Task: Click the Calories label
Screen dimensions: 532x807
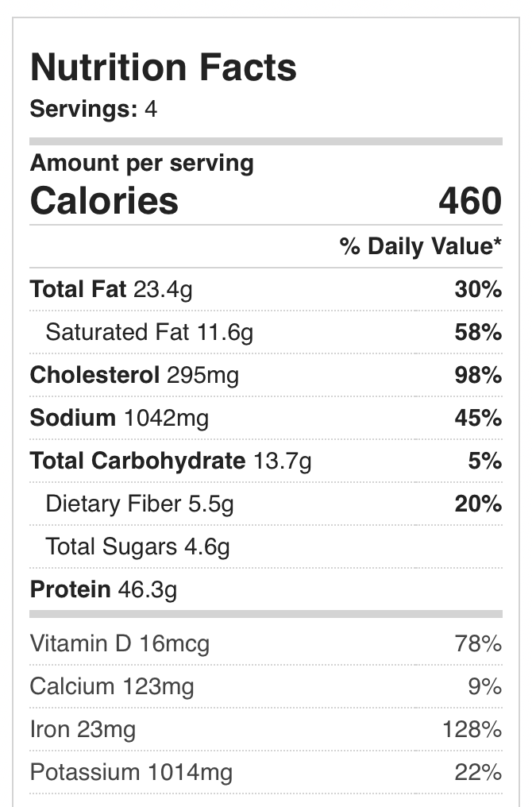Action: [x=104, y=201]
